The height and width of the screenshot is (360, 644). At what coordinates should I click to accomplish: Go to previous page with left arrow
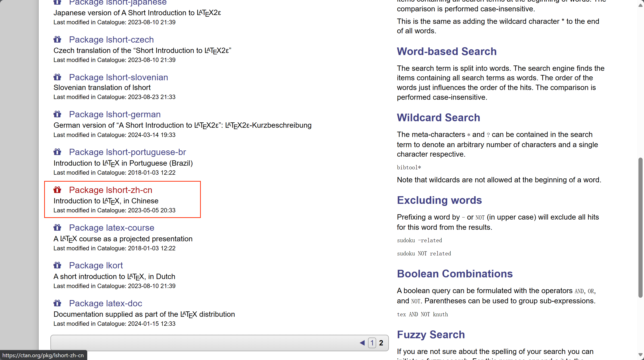(x=362, y=343)
